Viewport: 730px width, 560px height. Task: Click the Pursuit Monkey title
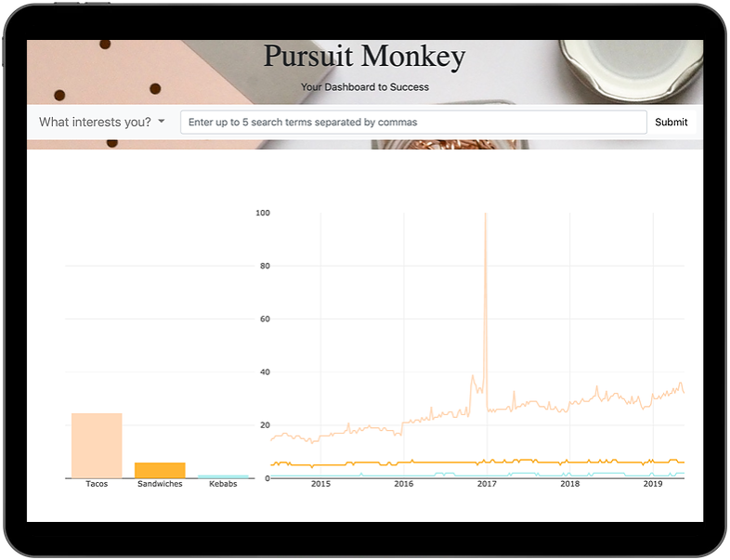[x=364, y=57]
